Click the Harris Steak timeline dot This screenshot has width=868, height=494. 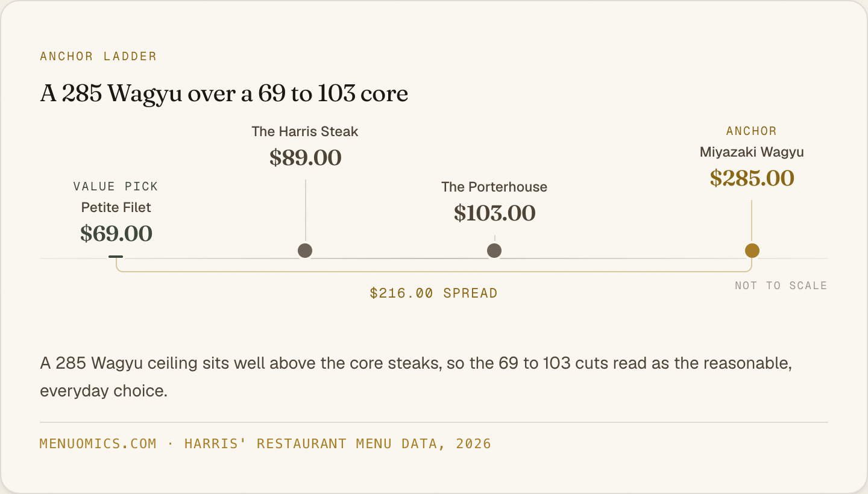(305, 251)
